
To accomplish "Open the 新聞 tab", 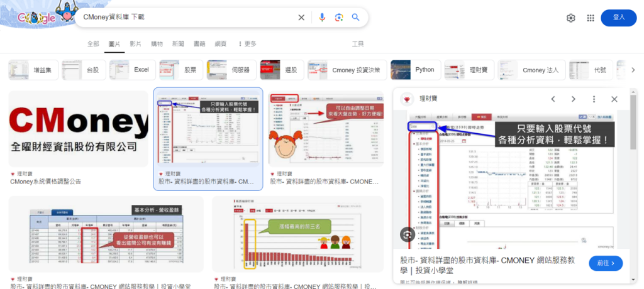I will (178, 44).
